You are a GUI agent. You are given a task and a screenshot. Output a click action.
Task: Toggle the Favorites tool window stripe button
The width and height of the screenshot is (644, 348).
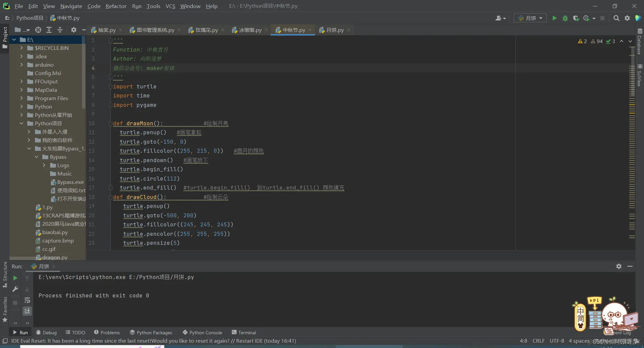(5, 309)
